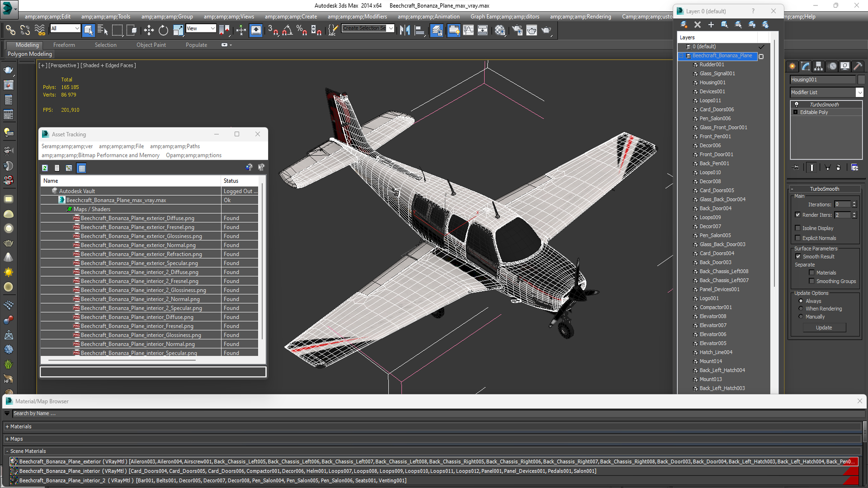Activate the Select Object tool
This screenshot has height=488, width=868.
88,30
